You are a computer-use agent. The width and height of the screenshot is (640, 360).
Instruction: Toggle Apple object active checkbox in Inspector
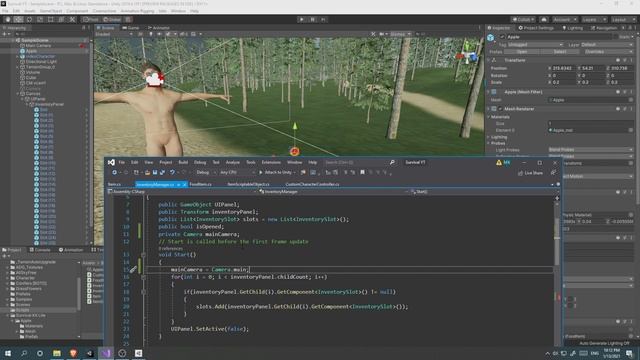502,37
